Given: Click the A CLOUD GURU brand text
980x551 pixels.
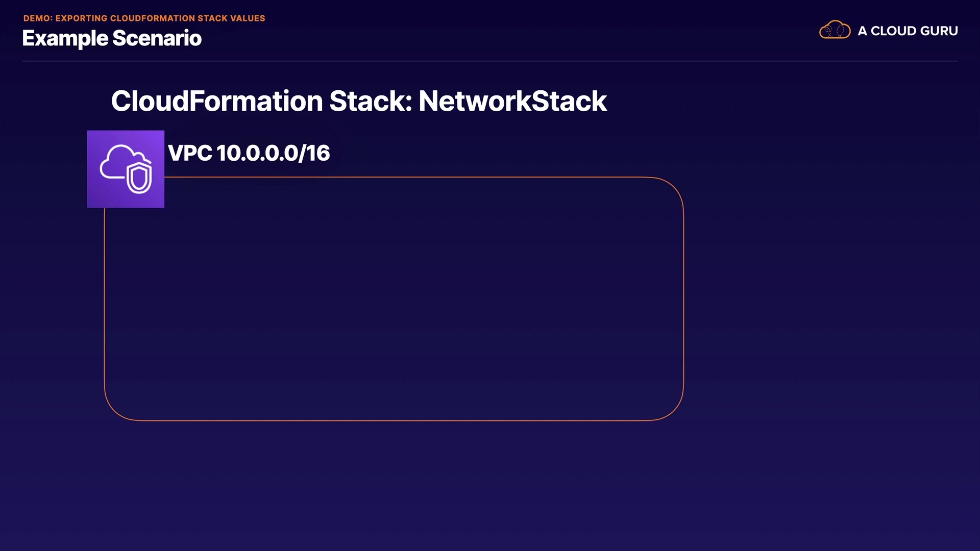Looking at the screenshot, I should pyautogui.click(x=907, y=31).
